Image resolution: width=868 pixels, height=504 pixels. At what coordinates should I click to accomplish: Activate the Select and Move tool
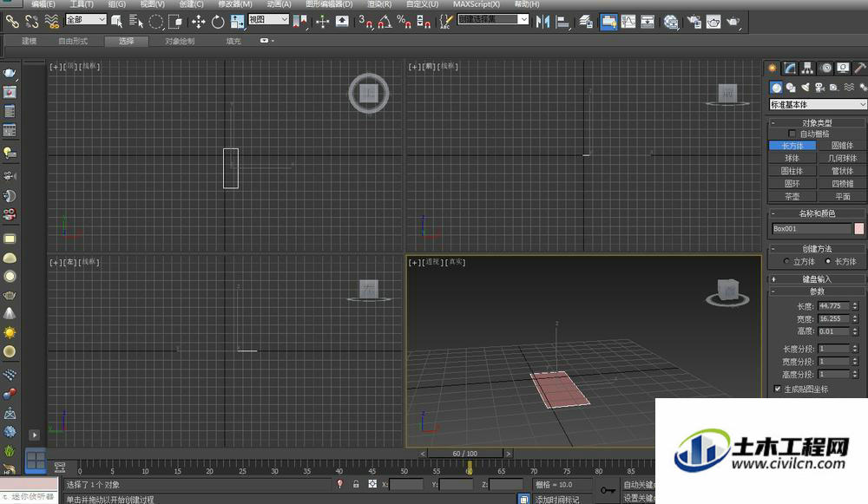click(x=198, y=22)
